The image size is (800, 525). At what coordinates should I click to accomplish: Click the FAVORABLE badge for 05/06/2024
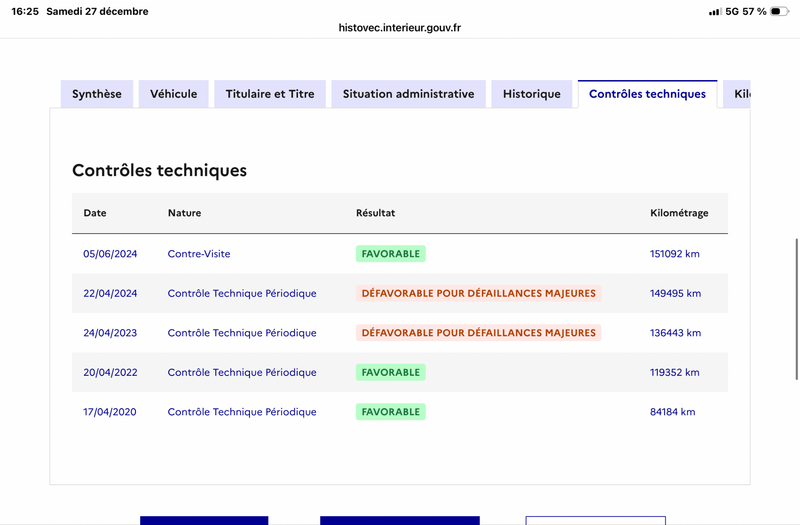(390, 254)
